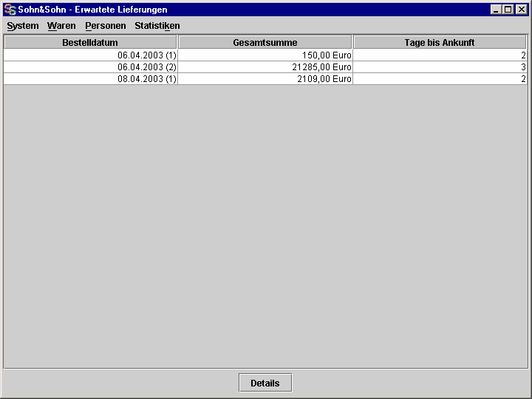Click the Sohn&Sohn application icon in title bar
This screenshot has width=532, height=399.
(x=10, y=10)
